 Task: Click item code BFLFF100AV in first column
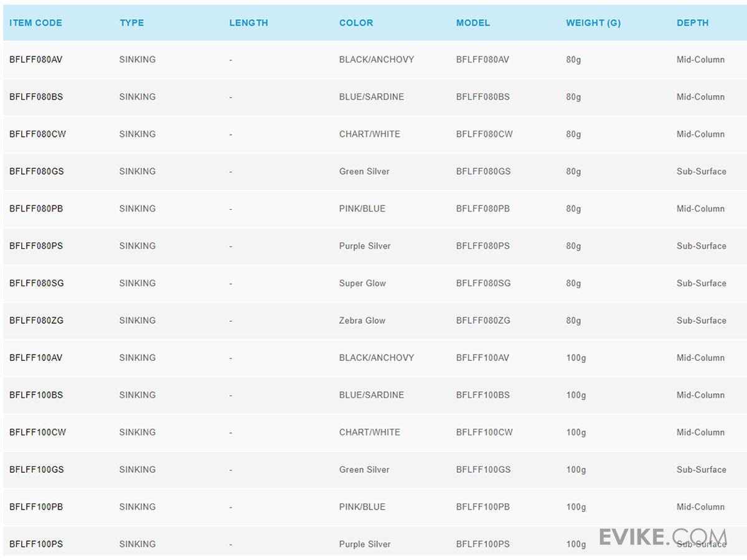point(36,358)
